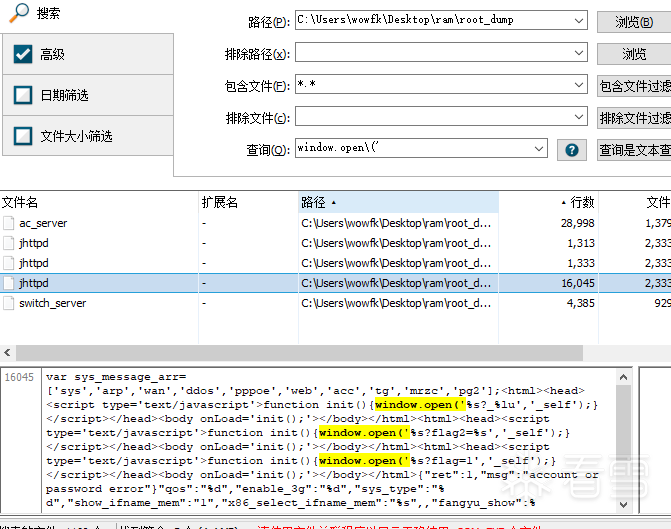Click the magnifier search icon

[19, 13]
